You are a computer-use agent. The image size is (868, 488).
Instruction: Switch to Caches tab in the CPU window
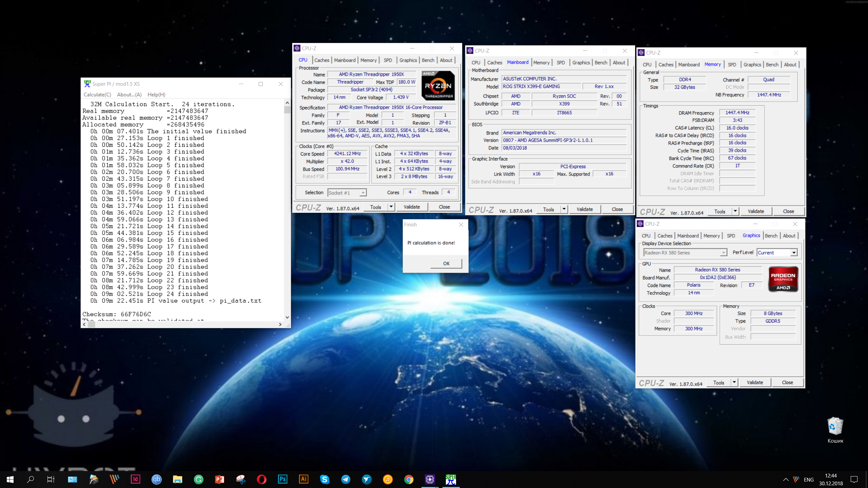click(x=322, y=60)
